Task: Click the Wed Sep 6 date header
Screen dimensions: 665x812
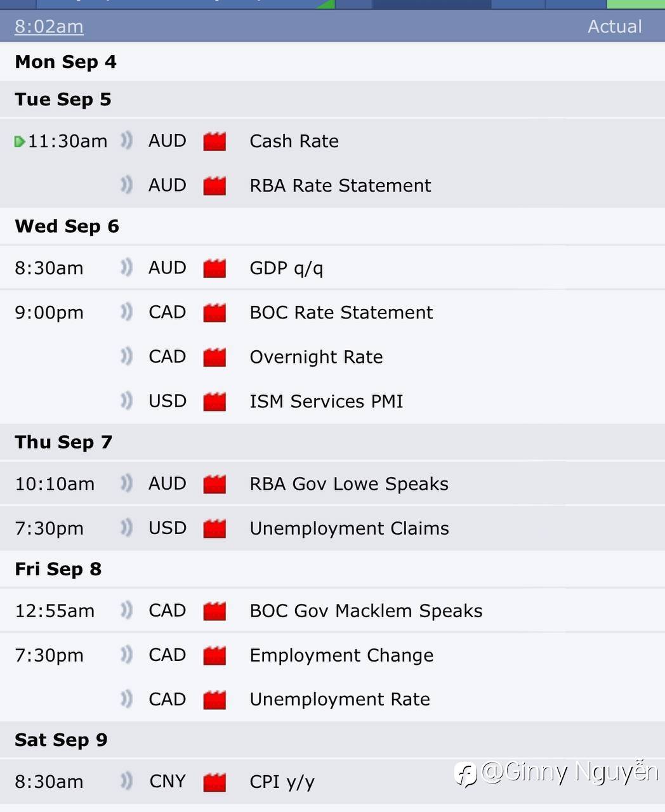Action: [x=67, y=226]
